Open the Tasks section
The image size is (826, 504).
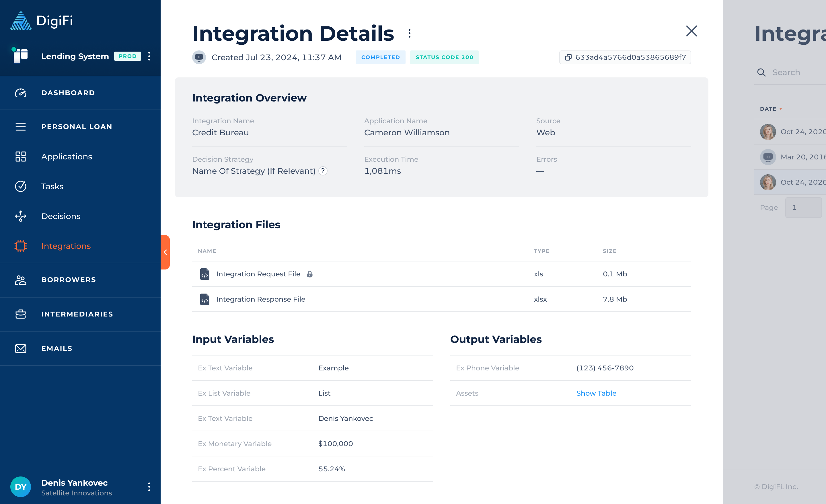coord(52,186)
